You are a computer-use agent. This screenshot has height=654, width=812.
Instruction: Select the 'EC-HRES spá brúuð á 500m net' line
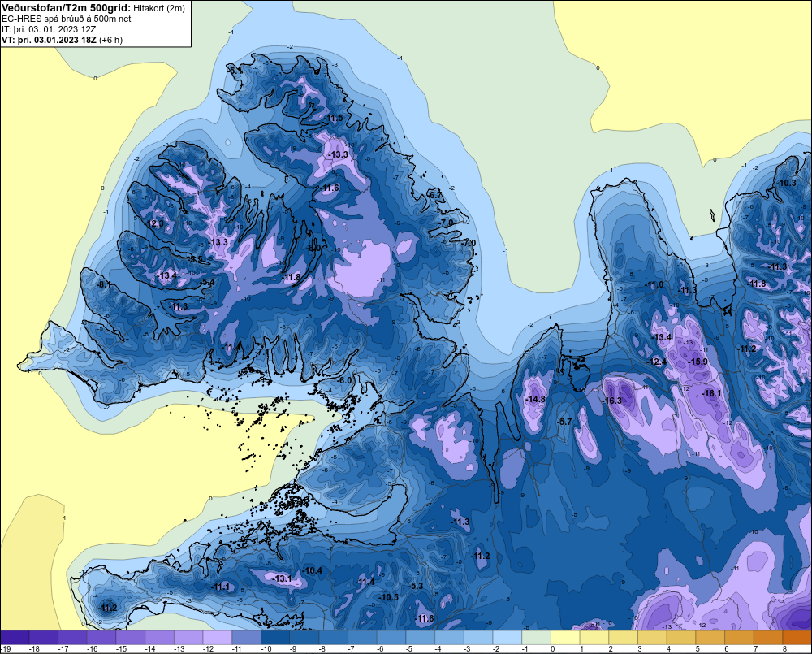tap(67, 19)
